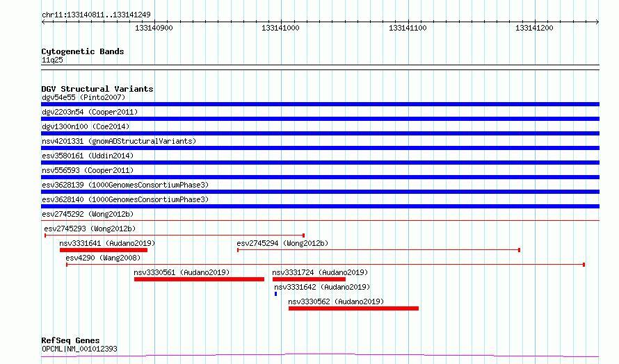Click the red line under esv2745294
Screen dimensions: 619x364
pyautogui.click(x=378, y=250)
